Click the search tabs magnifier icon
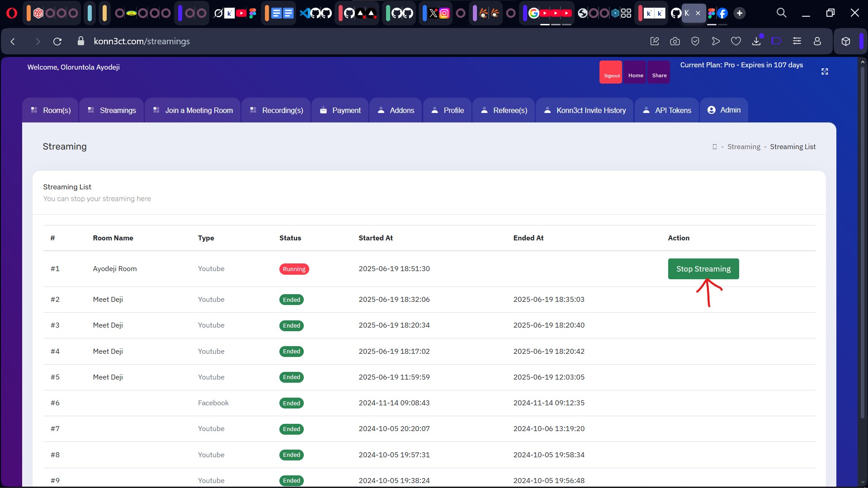The image size is (868, 488). pos(782,13)
